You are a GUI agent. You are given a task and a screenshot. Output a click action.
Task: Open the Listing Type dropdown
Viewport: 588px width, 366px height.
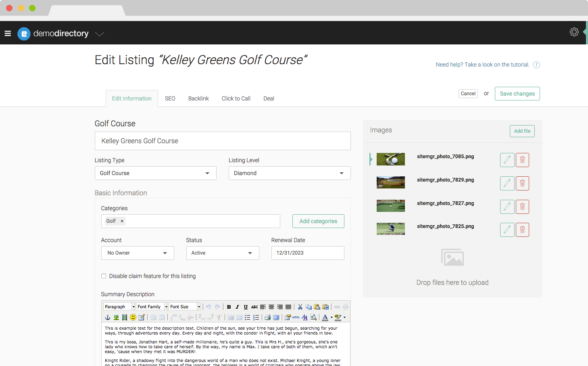pyautogui.click(x=155, y=173)
